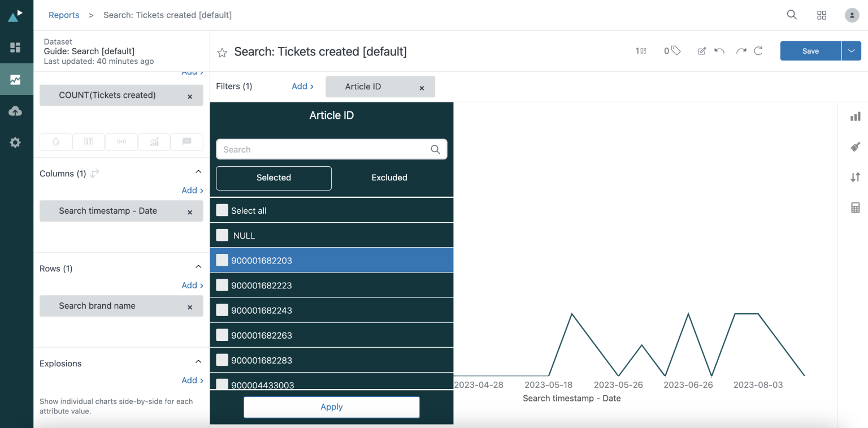Open the result calculations calculator icon
This screenshot has width=868, height=428.
point(856,207)
